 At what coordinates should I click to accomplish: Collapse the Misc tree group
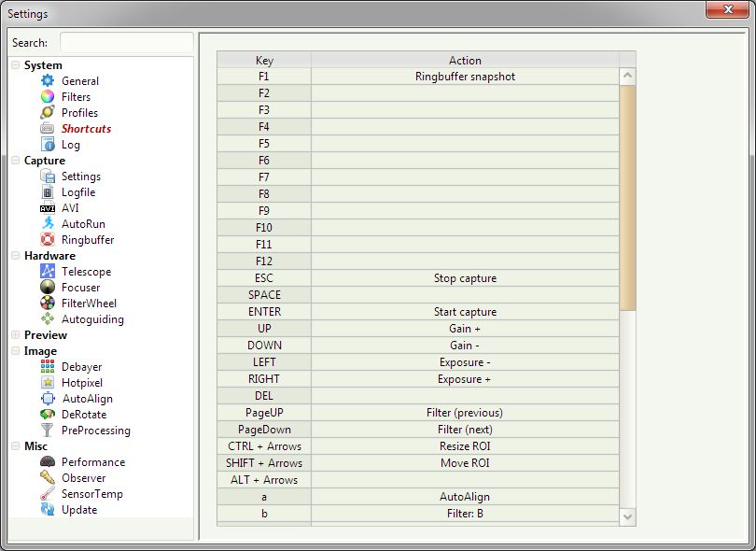tap(16, 445)
